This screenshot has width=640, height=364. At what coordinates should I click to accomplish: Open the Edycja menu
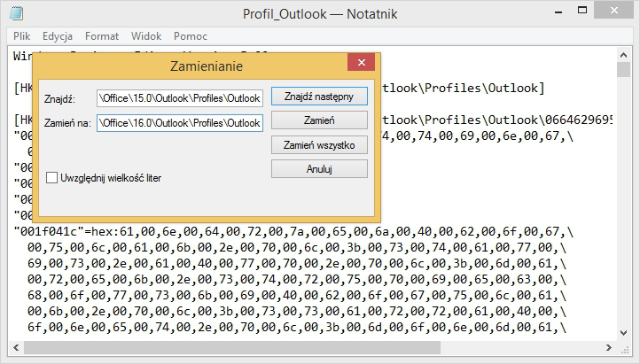pyautogui.click(x=58, y=36)
